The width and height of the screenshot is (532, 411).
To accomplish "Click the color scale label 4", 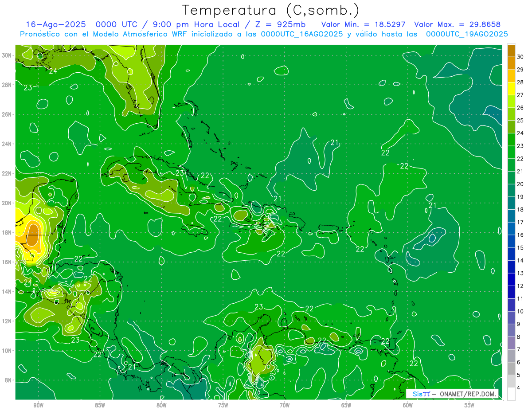I will 519,388.
